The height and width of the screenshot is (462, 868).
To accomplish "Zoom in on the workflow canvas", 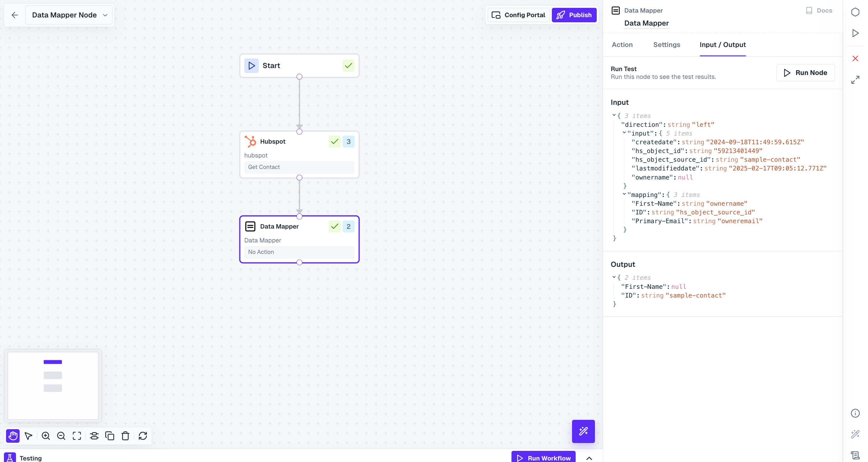I will [46, 436].
